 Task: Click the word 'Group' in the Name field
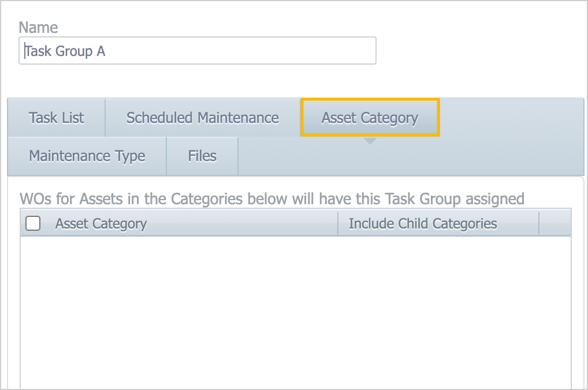(73, 51)
